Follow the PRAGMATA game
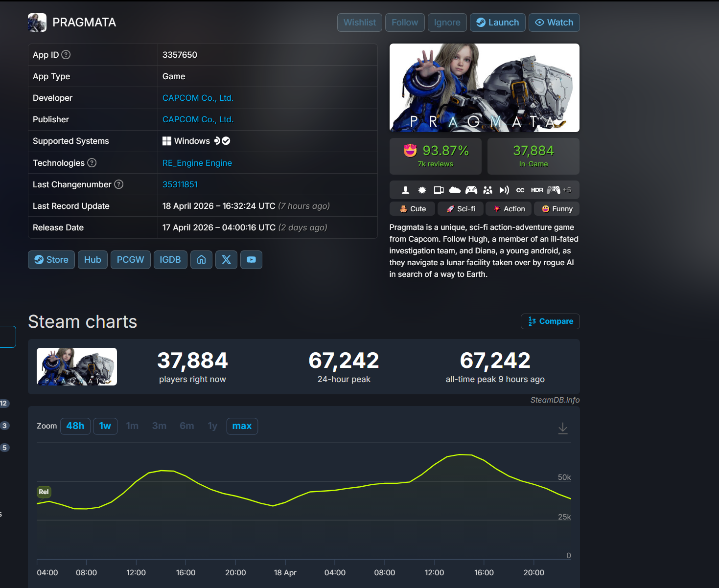Image resolution: width=719 pixels, height=588 pixels. (405, 23)
